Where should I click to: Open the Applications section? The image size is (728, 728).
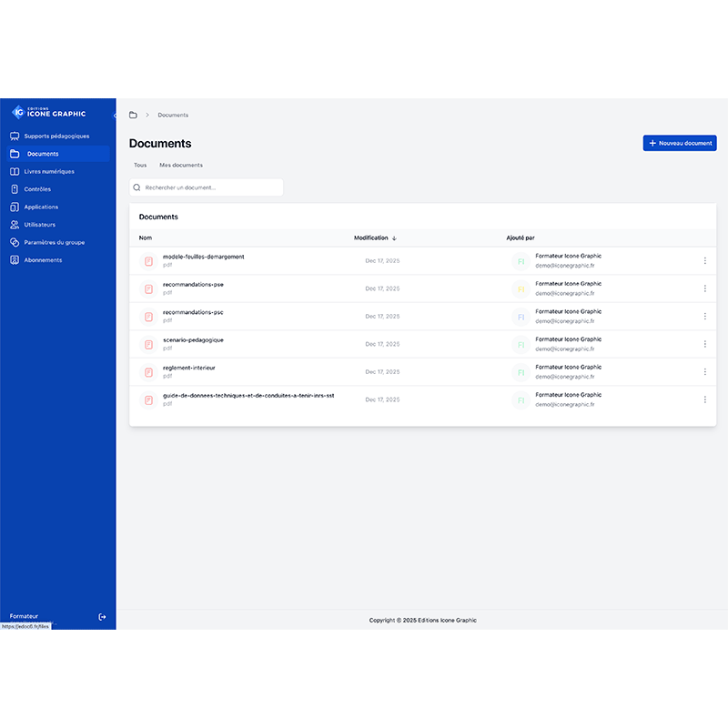(35, 207)
